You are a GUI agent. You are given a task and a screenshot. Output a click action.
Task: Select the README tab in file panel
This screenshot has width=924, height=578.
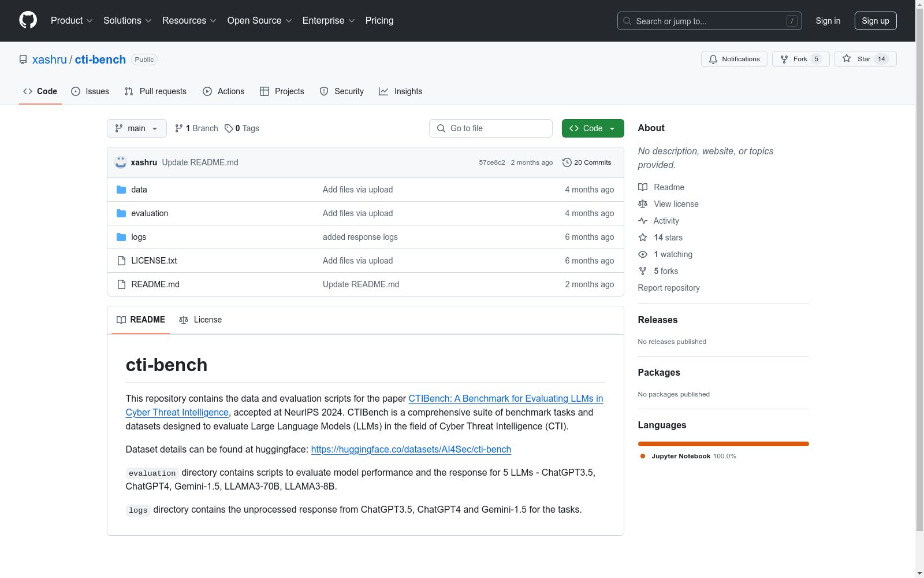(141, 320)
